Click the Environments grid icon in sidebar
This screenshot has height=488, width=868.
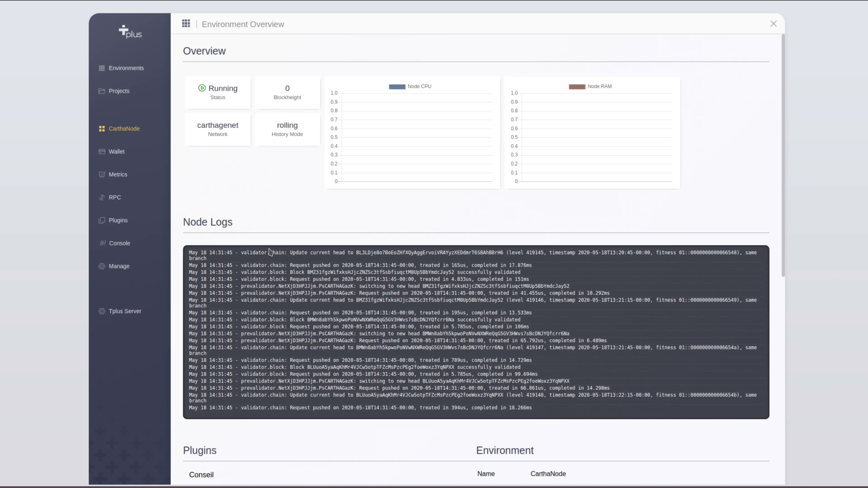101,68
